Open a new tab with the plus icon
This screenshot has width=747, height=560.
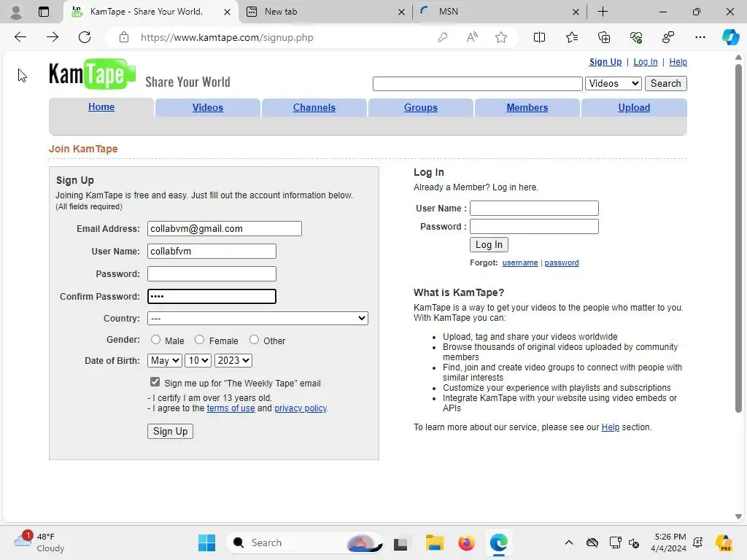pyautogui.click(x=603, y=12)
